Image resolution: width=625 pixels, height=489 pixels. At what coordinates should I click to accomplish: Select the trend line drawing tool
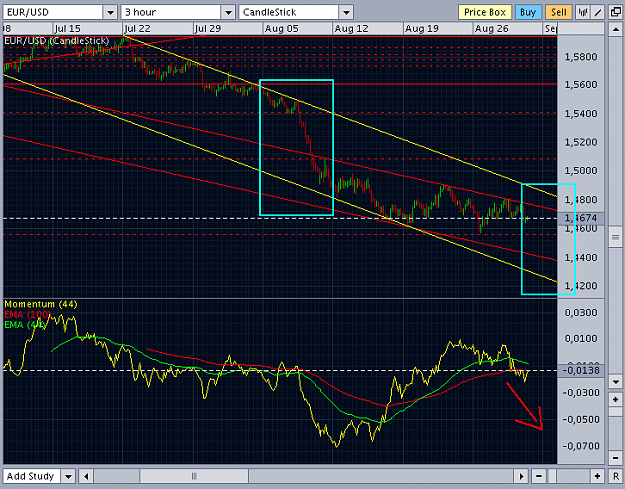point(598,12)
